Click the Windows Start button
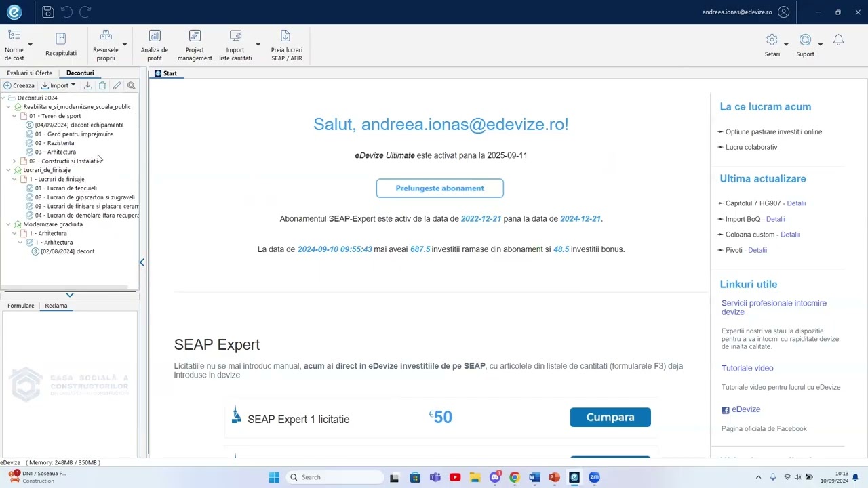The image size is (868, 488). coord(274,477)
